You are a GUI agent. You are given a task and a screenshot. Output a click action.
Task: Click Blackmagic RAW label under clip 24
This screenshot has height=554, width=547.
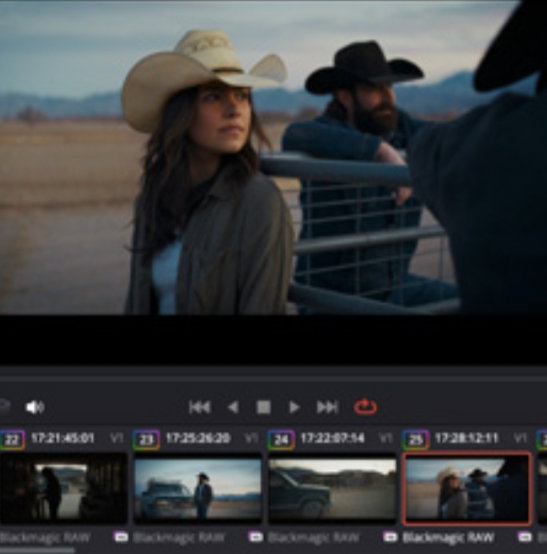[314, 538]
